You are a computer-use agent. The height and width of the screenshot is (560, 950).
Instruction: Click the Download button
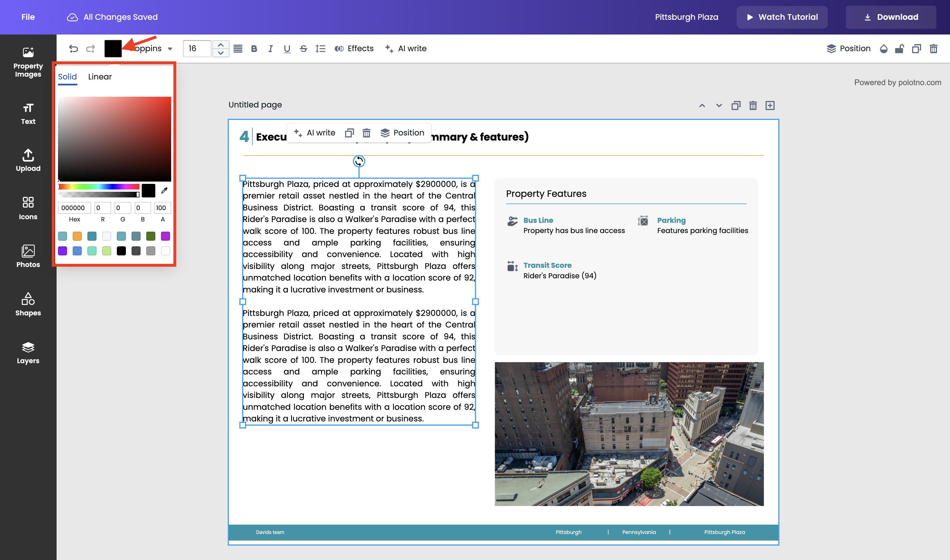[x=891, y=17]
